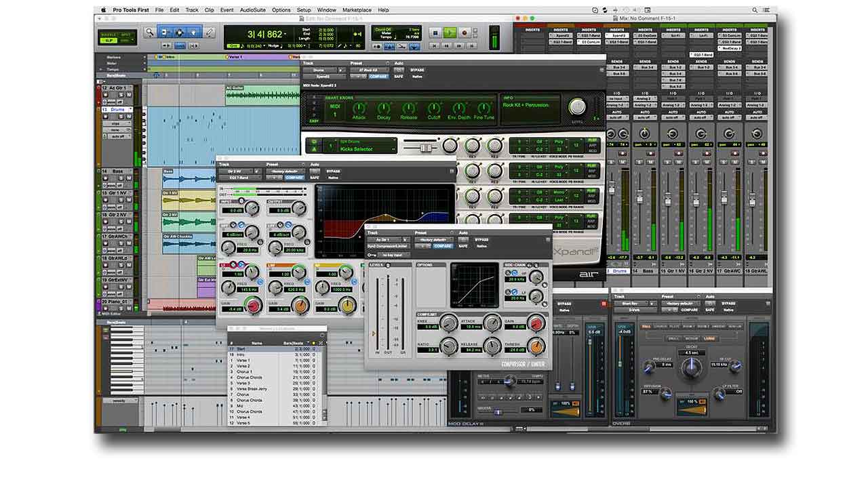
Task: Click the D-Verb Decay knob
Action: [x=691, y=367]
